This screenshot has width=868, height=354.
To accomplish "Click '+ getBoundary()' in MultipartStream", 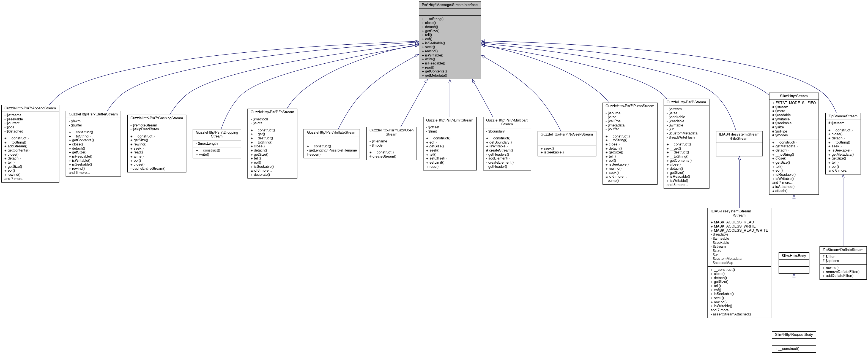I will pyautogui.click(x=499, y=142).
